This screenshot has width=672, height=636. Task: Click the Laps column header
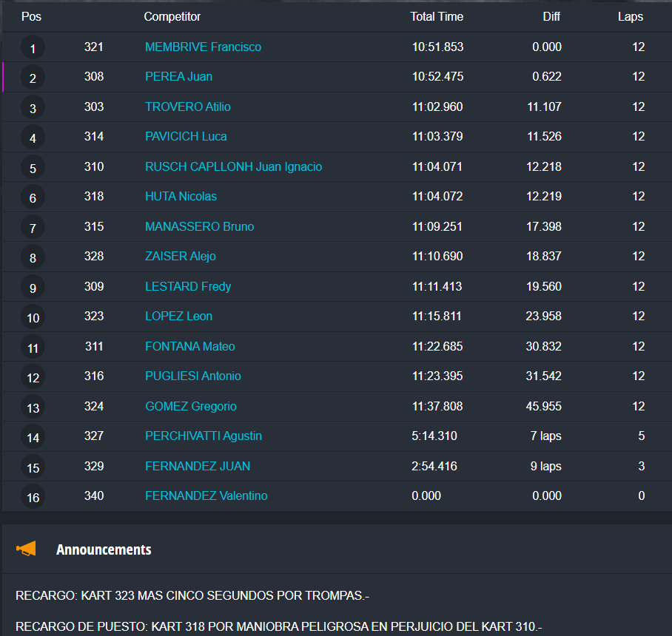pos(631,16)
